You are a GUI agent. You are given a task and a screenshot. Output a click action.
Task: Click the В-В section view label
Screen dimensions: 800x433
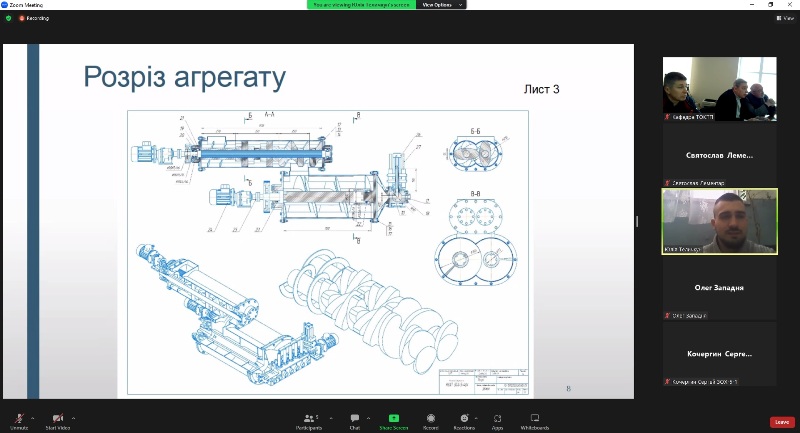[x=475, y=194]
